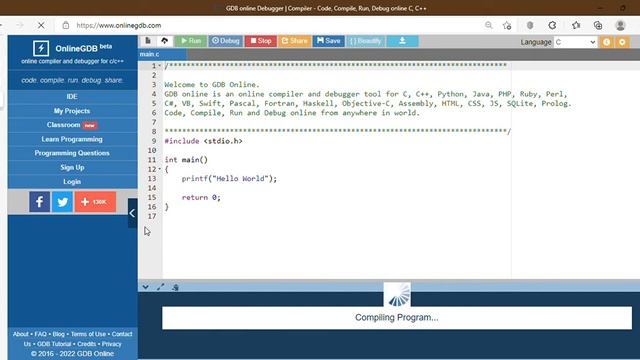Start debugging with the Debug button

point(226,41)
